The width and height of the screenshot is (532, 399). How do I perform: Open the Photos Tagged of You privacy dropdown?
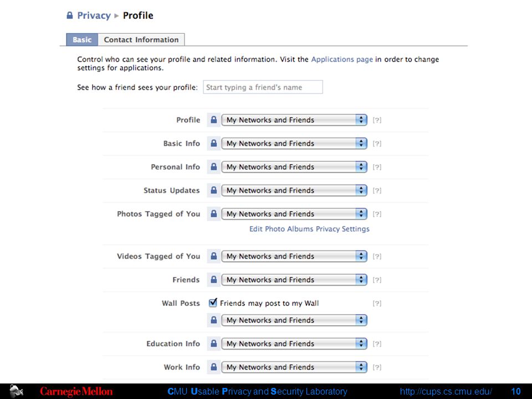pos(294,214)
